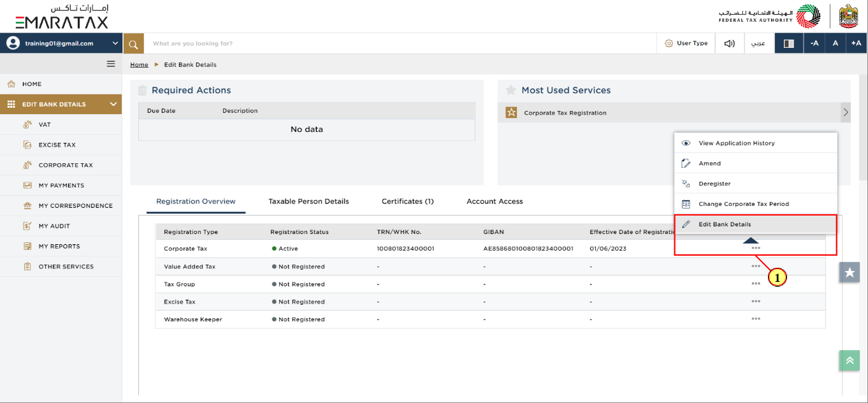Open Excise Tax row ellipsis menu
Image resolution: width=868 pixels, height=403 pixels.
756,301
